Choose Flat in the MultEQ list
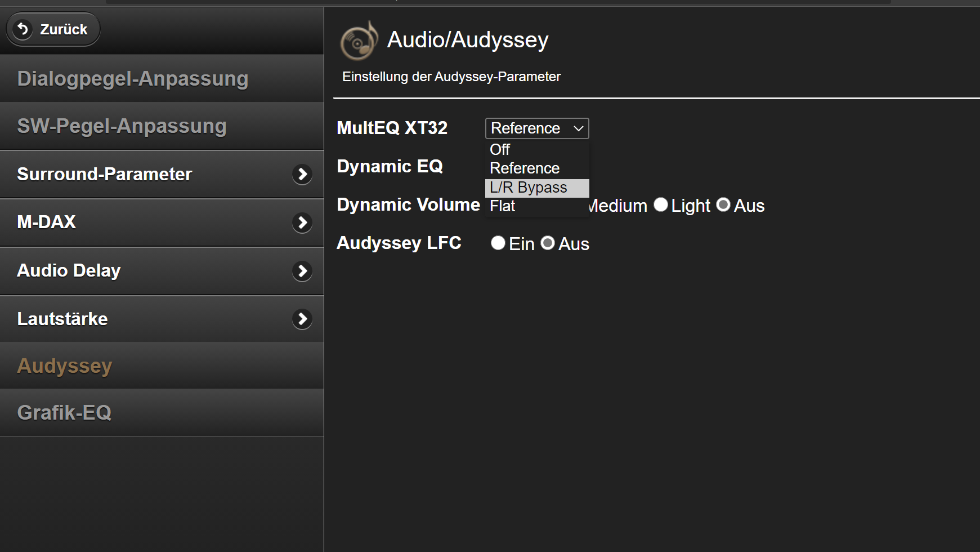The width and height of the screenshot is (980, 552). tap(537, 206)
